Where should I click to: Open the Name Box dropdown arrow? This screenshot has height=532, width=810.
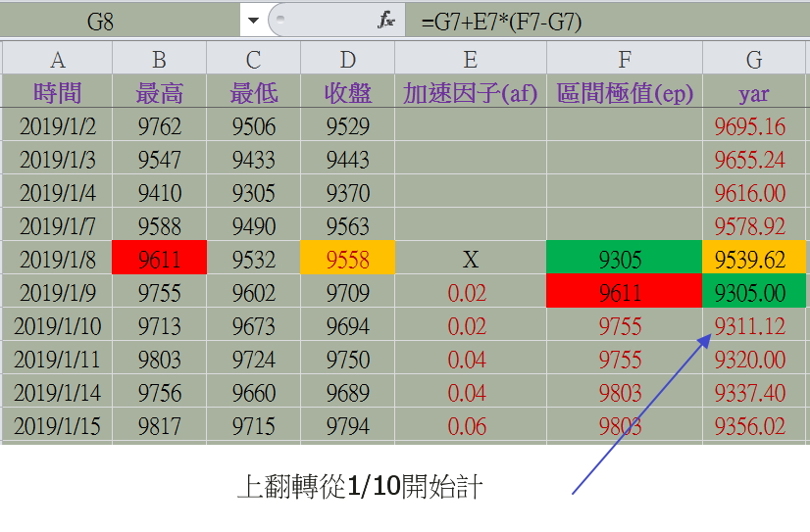(253, 21)
